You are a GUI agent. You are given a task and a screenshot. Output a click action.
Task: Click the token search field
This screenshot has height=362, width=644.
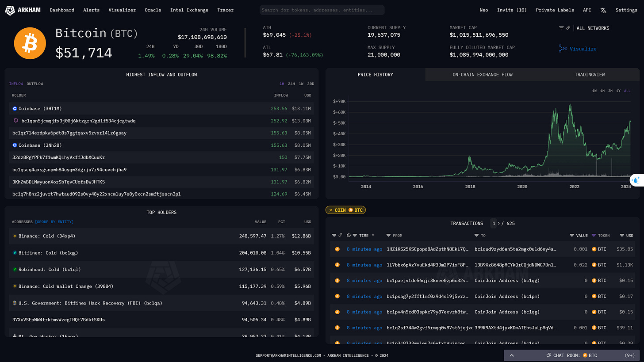(x=322, y=10)
